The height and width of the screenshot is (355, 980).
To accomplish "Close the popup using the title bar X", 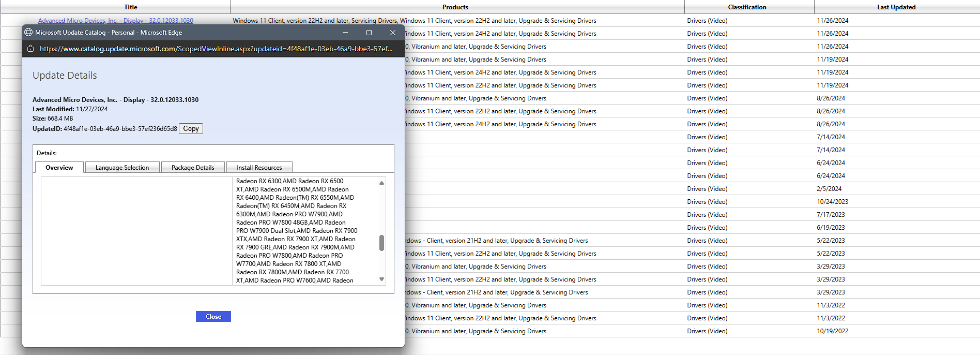I will click(393, 33).
